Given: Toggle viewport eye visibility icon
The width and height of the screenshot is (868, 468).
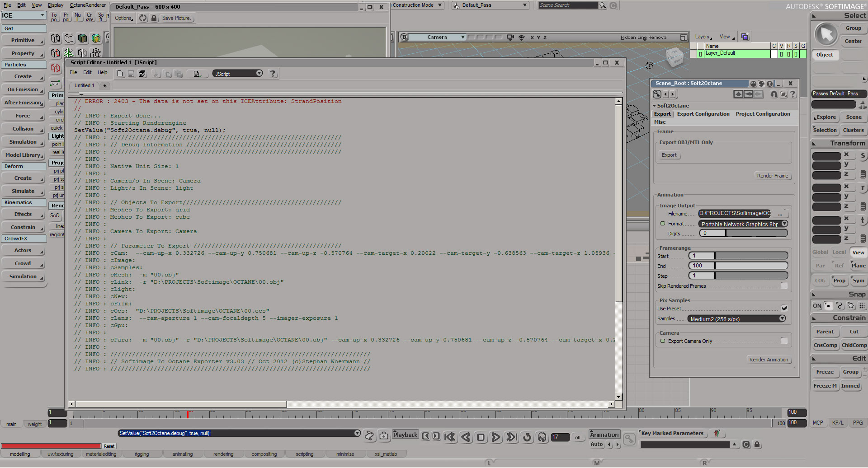Looking at the screenshot, I should click(521, 37).
